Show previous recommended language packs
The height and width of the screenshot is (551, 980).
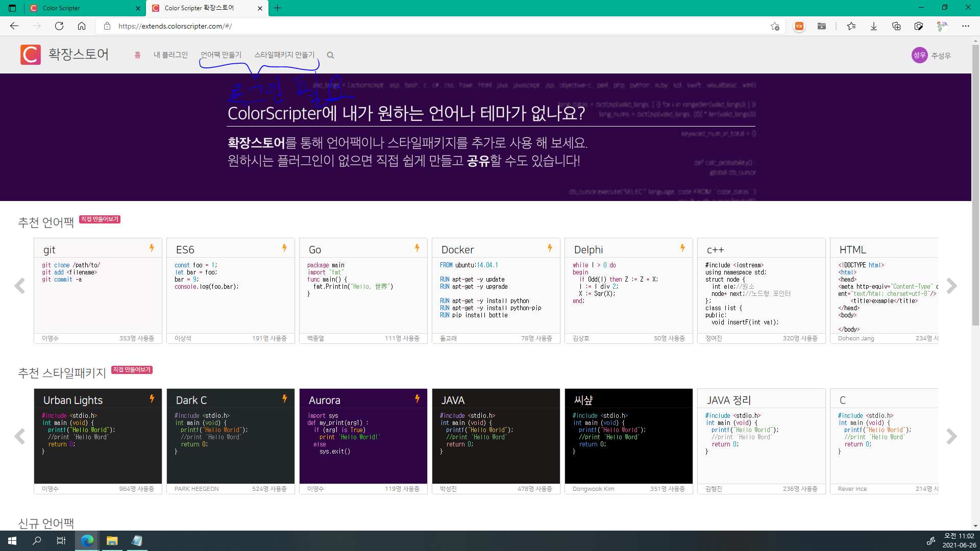20,286
